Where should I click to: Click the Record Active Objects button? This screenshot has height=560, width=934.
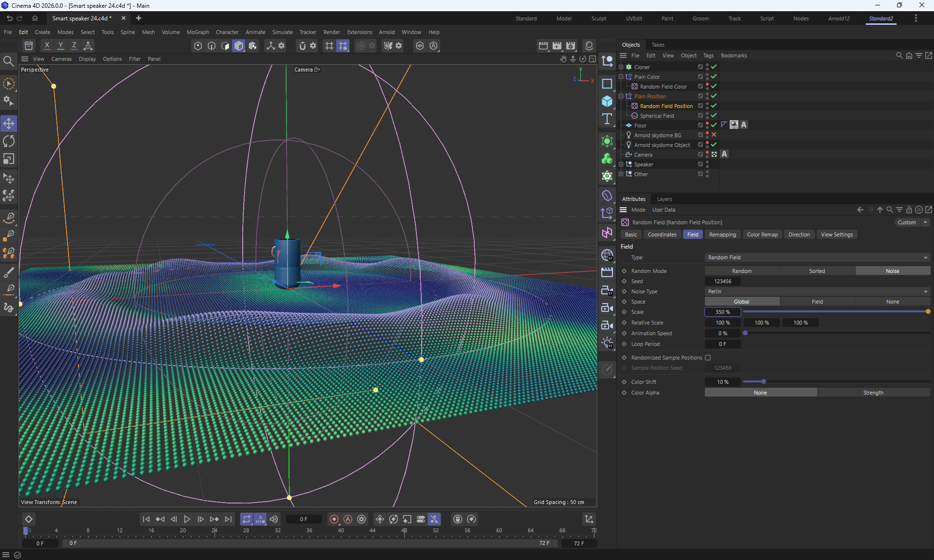coord(334,519)
